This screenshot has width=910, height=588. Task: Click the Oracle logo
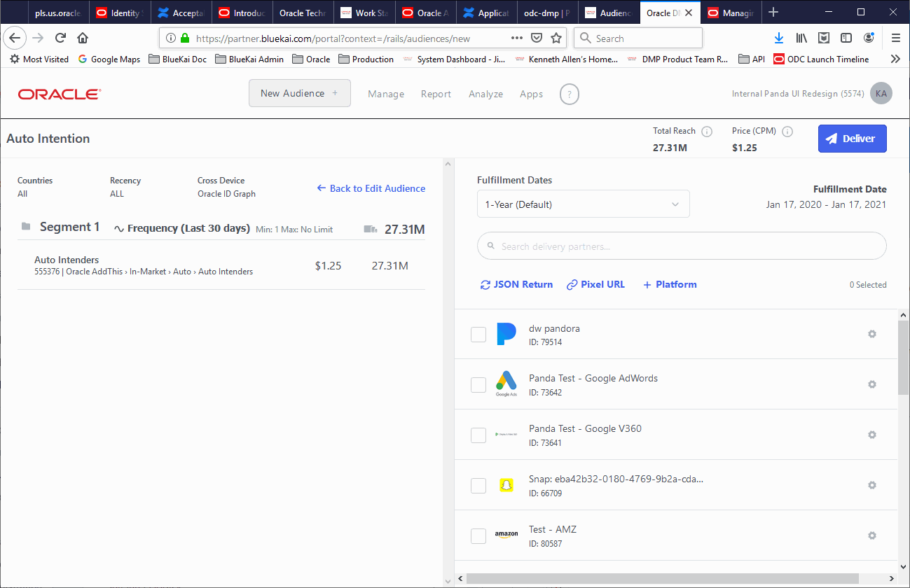(60, 94)
